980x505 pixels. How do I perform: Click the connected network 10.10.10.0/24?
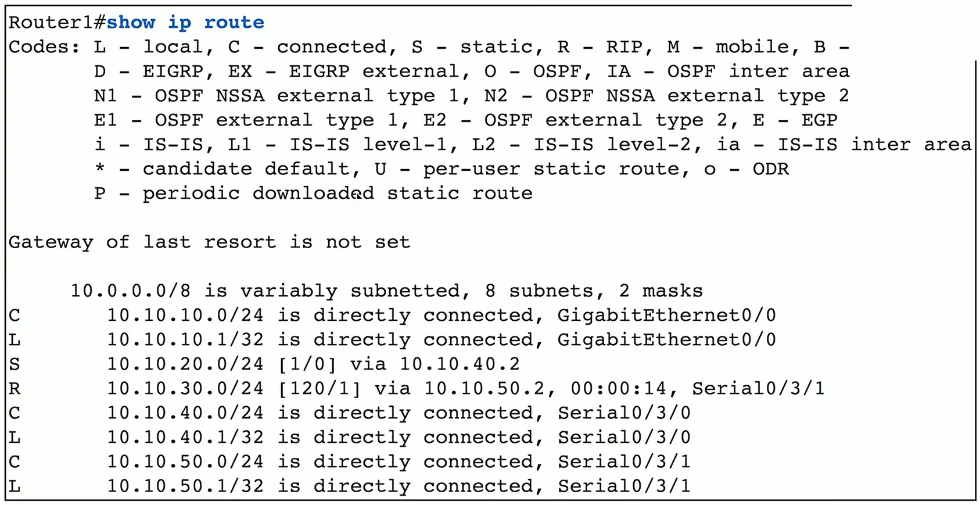(185, 315)
